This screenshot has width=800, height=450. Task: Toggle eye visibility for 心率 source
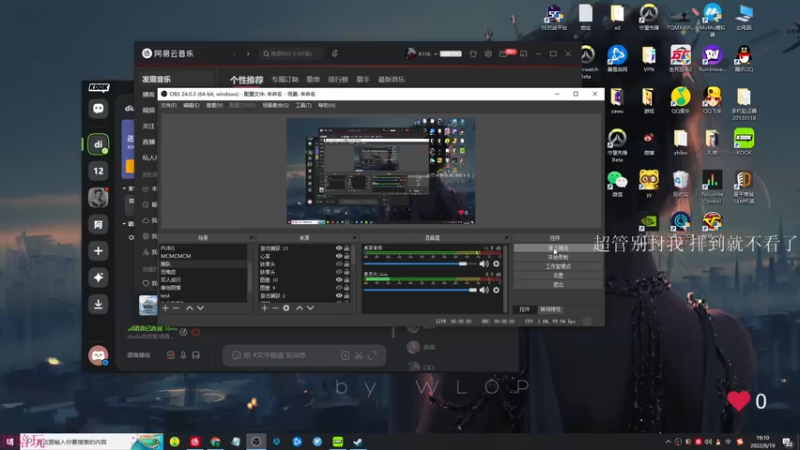tap(339, 256)
